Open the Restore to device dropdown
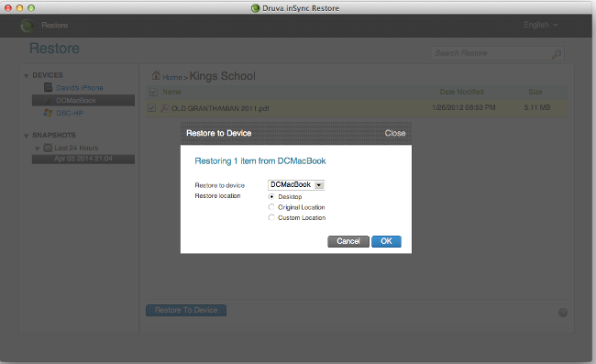This screenshot has height=364, width=596. [296, 184]
